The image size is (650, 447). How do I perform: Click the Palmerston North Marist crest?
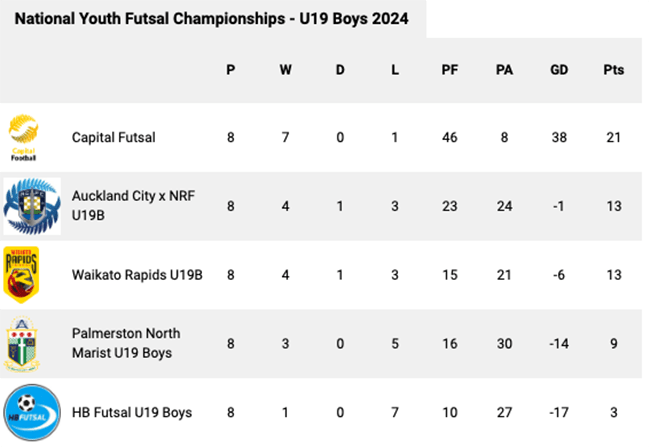pyautogui.click(x=22, y=342)
